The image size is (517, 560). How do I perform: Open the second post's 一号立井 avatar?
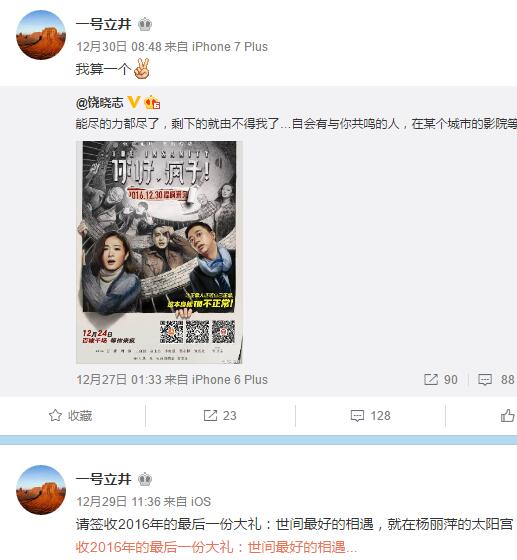click(41, 490)
